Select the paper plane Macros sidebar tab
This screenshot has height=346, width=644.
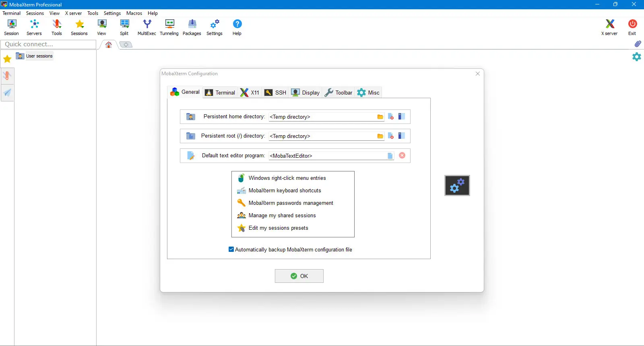7,93
